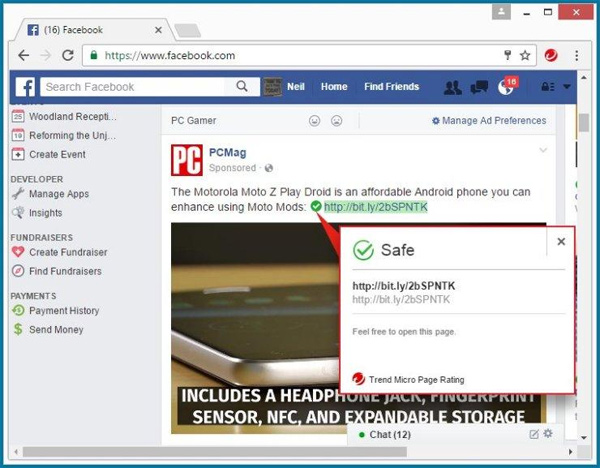
Task: Click the horizontal scrollbar thumb
Action: (x=215, y=452)
